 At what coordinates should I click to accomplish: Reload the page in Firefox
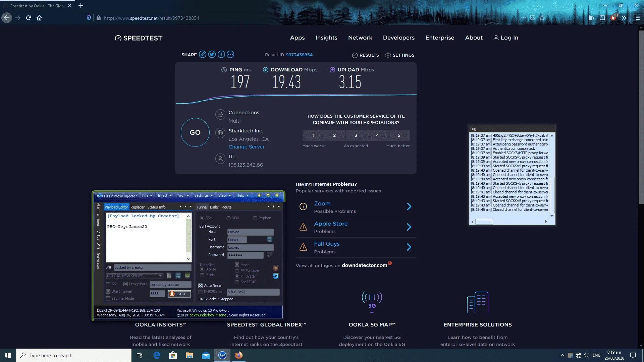coord(29,18)
